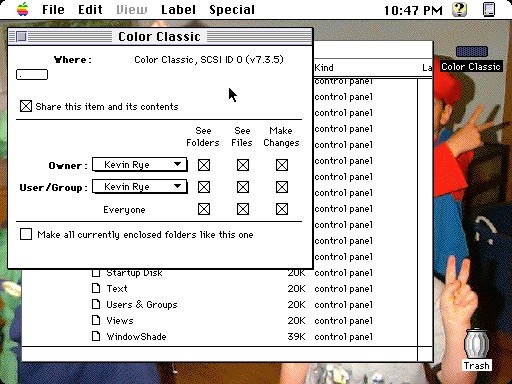Select the Text file name
The height and width of the screenshot is (384, 512).
coord(117,288)
